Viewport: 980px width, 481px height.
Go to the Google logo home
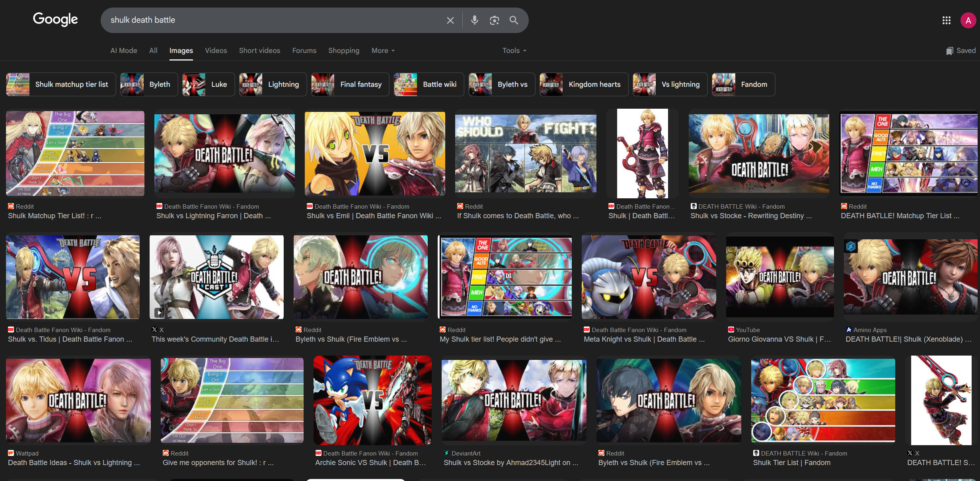coord(55,19)
